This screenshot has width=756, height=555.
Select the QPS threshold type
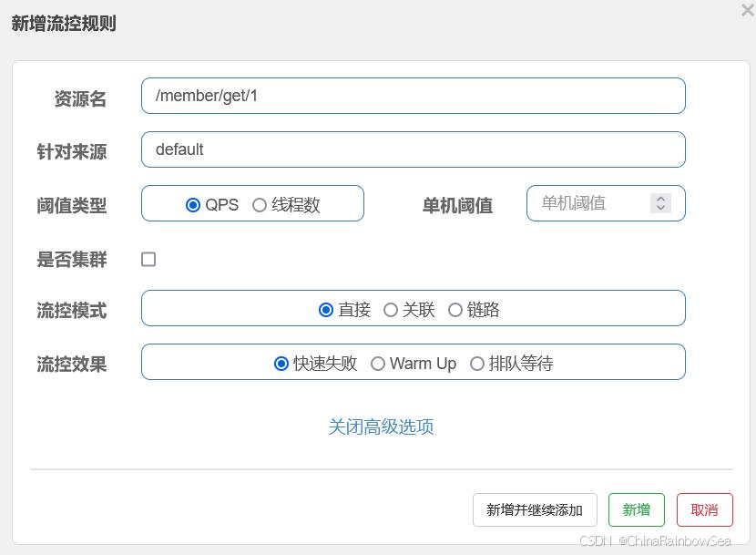click(193, 205)
